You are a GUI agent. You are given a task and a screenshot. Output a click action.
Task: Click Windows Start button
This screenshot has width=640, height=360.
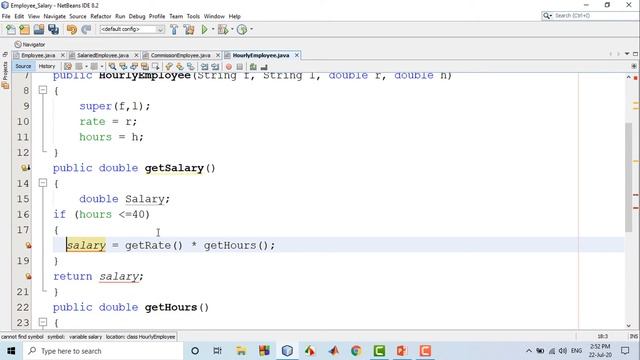point(11,351)
